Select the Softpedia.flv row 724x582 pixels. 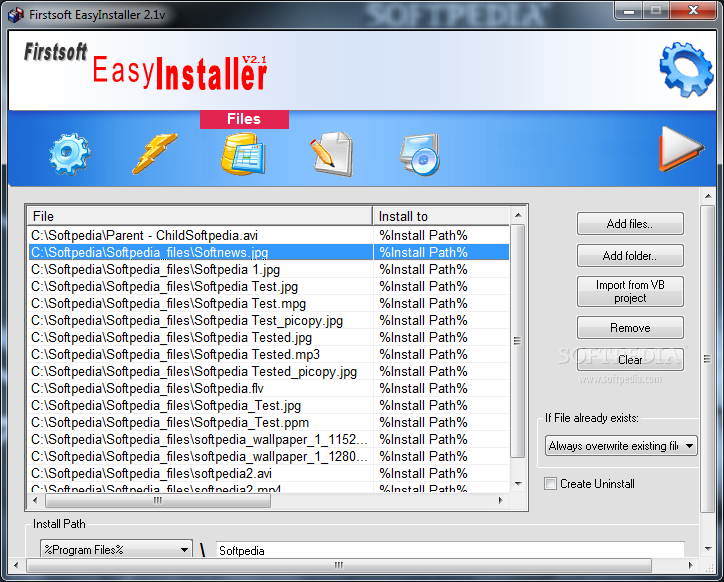[x=269, y=388]
